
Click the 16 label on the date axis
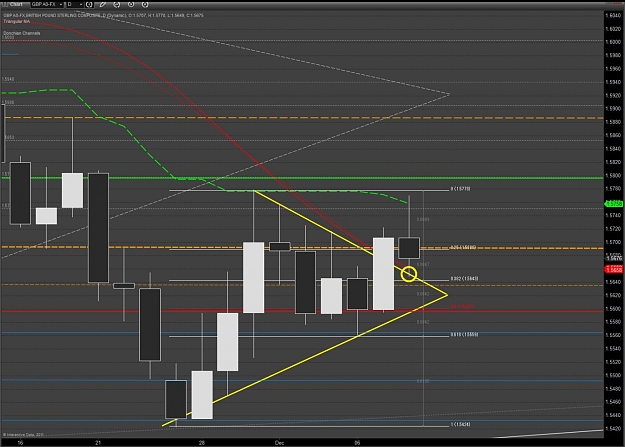pyautogui.click(x=20, y=443)
